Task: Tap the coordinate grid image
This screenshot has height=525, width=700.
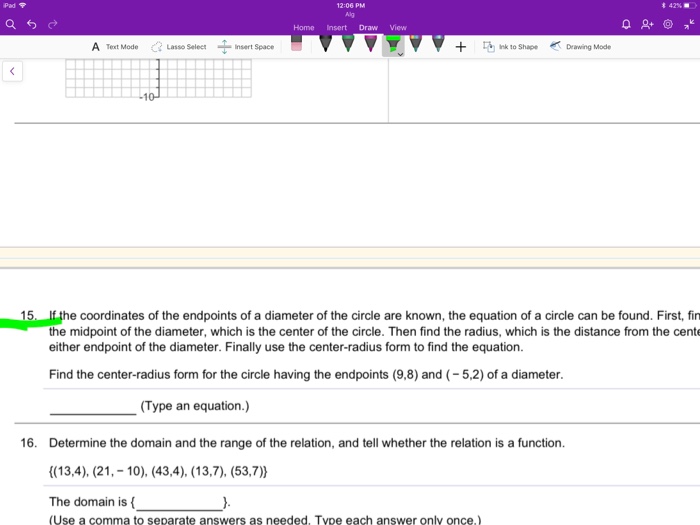Action: point(158,78)
